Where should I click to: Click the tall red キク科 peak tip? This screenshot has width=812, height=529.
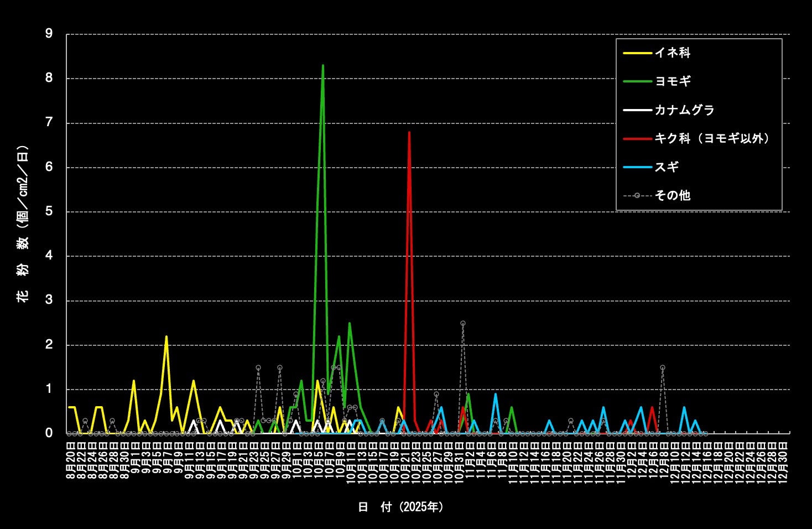pyautogui.click(x=409, y=132)
